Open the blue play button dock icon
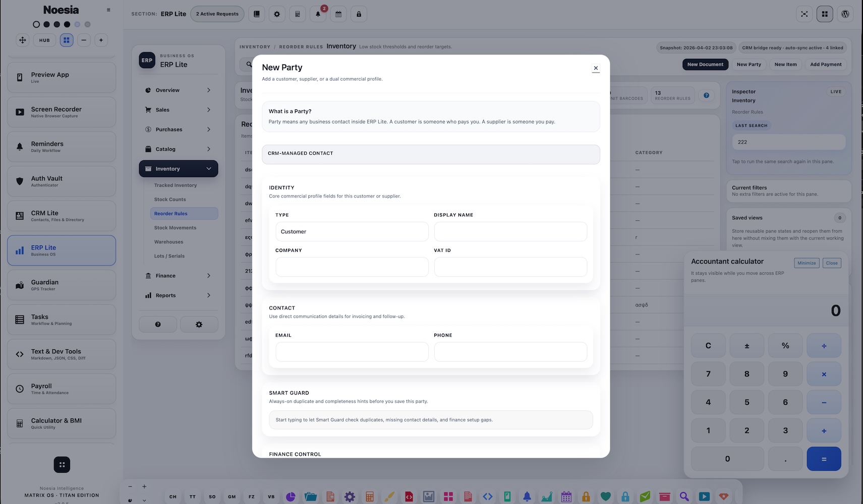The height and width of the screenshot is (504, 863). [x=704, y=497]
